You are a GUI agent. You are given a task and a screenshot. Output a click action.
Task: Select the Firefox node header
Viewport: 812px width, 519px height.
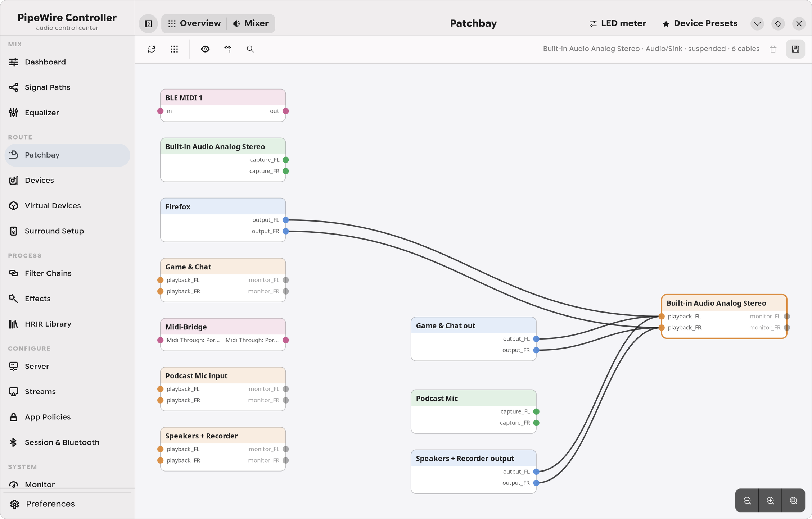(223, 207)
